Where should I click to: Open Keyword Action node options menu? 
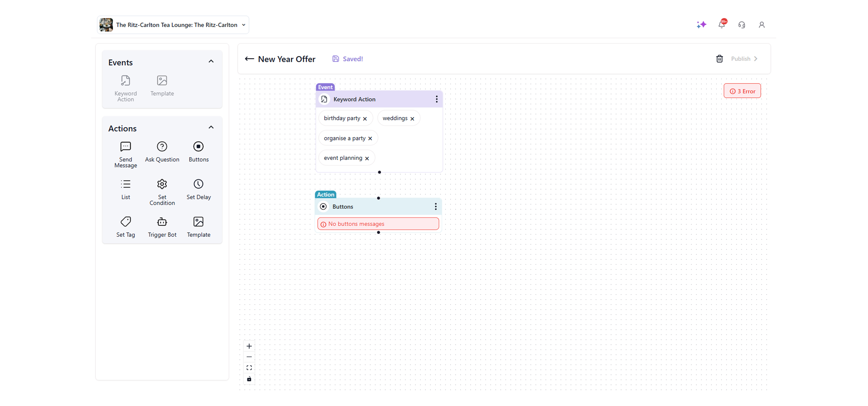coord(436,99)
